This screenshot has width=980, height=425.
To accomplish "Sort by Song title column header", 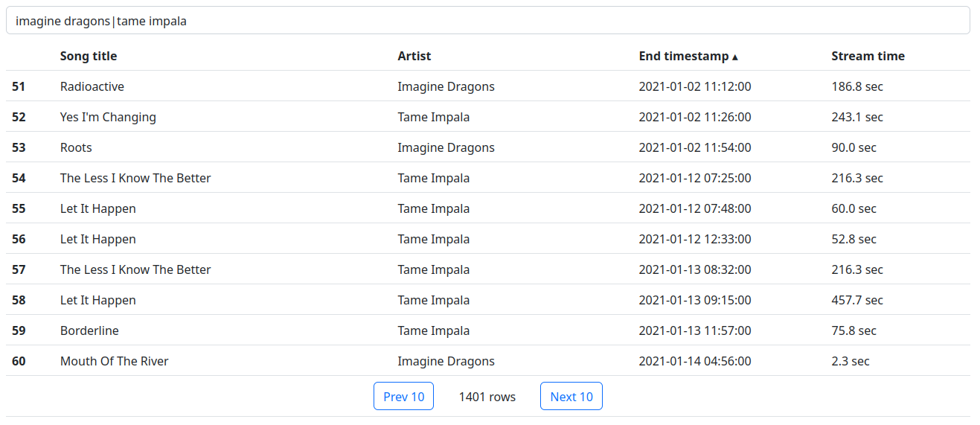I will click(x=89, y=56).
